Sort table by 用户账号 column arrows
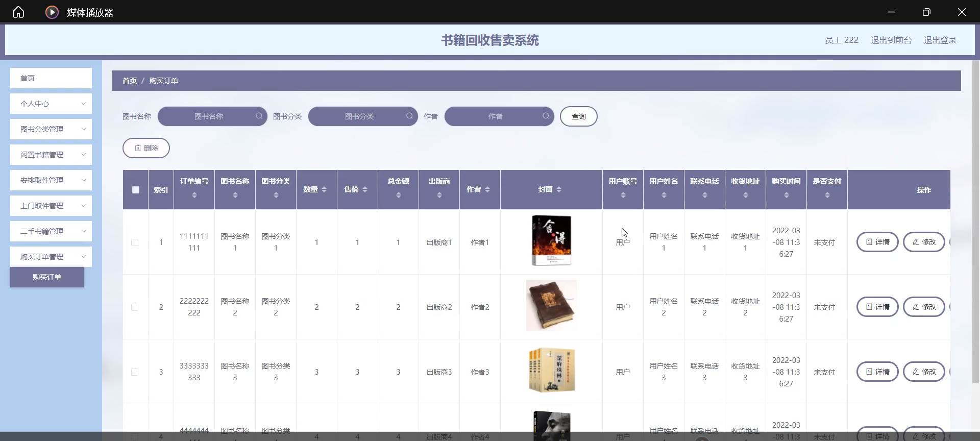This screenshot has height=441, width=980. coord(623,195)
